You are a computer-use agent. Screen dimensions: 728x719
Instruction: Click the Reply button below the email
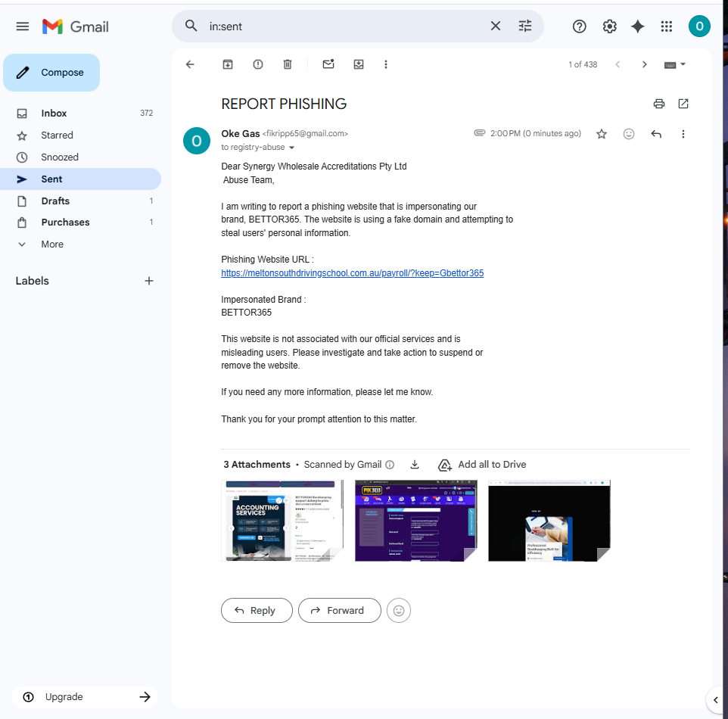click(x=257, y=610)
